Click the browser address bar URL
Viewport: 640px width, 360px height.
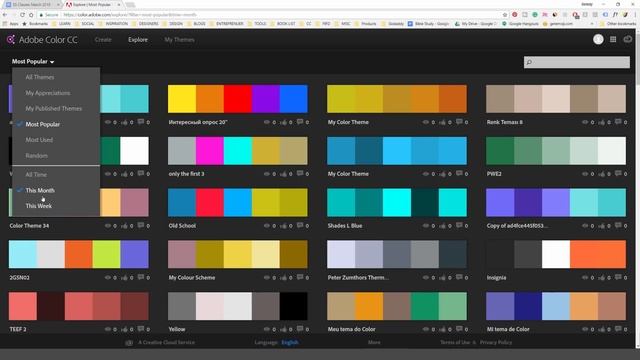coord(131,15)
